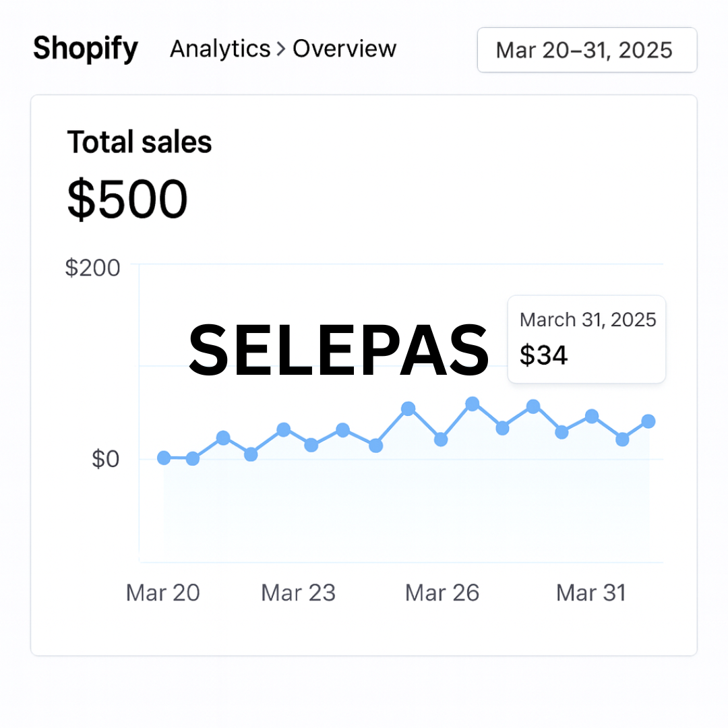This screenshot has height=728, width=728.
Task: Click the Mar 20 x-axis label
Action: coord(163,593)
